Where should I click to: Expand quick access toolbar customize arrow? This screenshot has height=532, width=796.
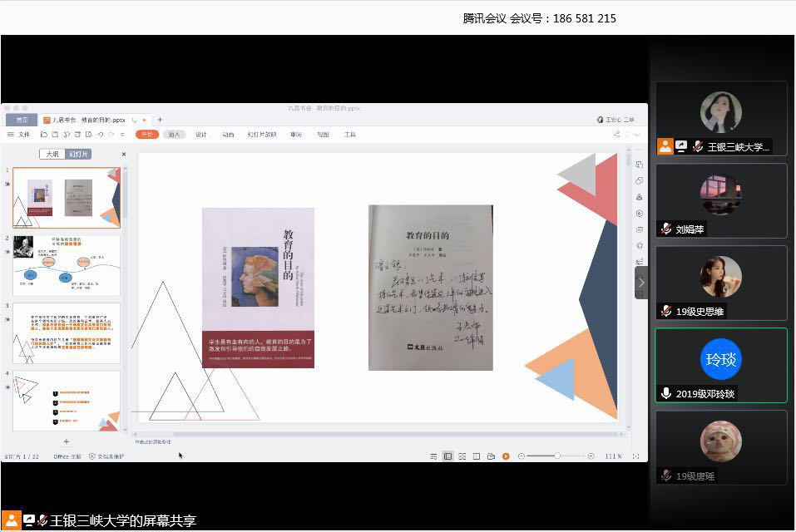122,134
